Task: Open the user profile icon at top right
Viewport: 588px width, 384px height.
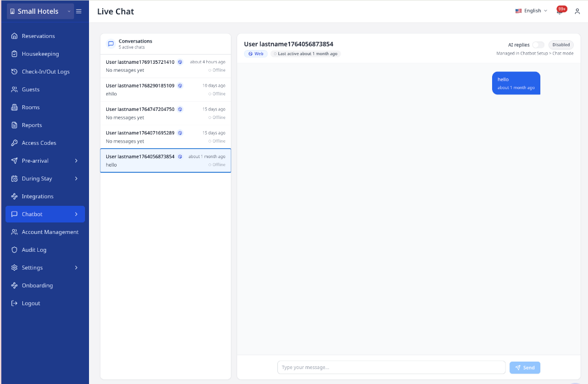Action: pos(576,10)
